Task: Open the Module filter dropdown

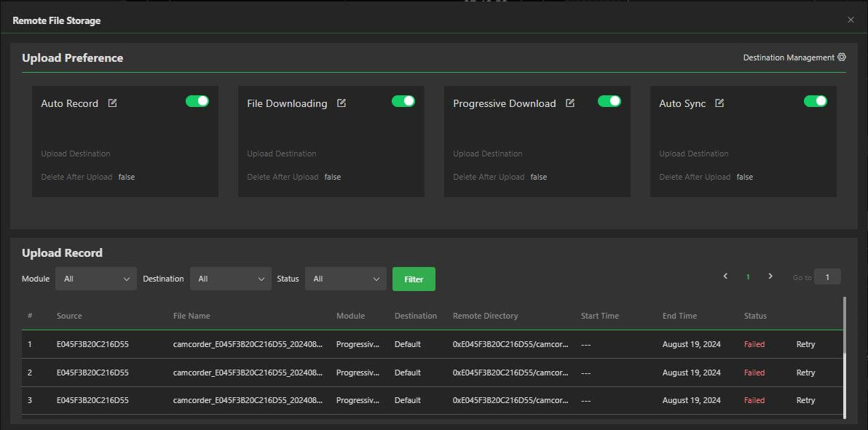Action: (x=95, y=278)
